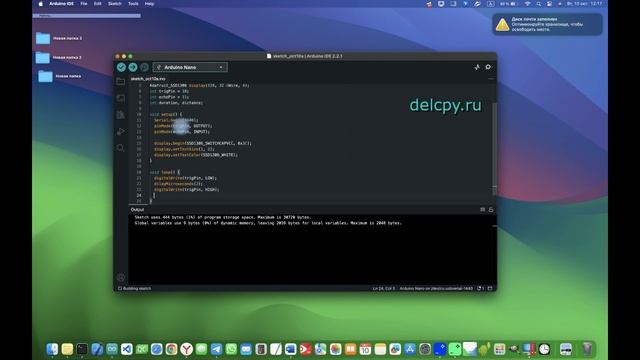Click line number 24 in the gutter
This screenshot has height=360, width=640.
pyautogui.click(x=139, y=195)
